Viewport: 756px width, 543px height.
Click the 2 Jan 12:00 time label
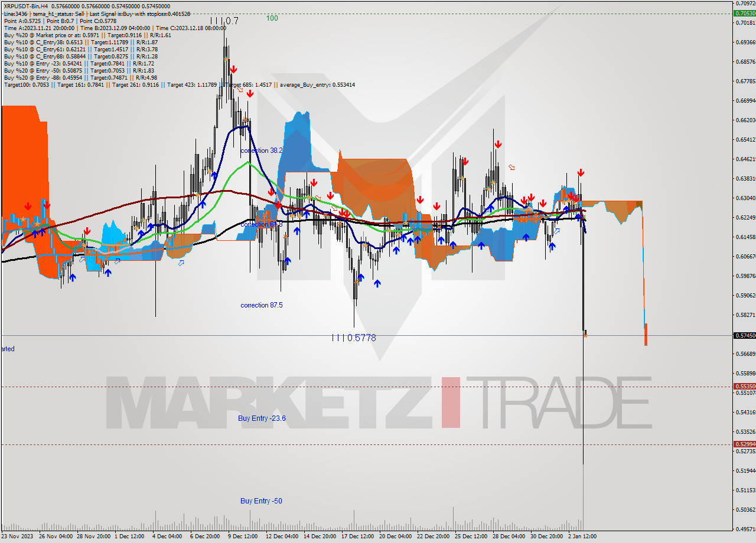point(583,537)
